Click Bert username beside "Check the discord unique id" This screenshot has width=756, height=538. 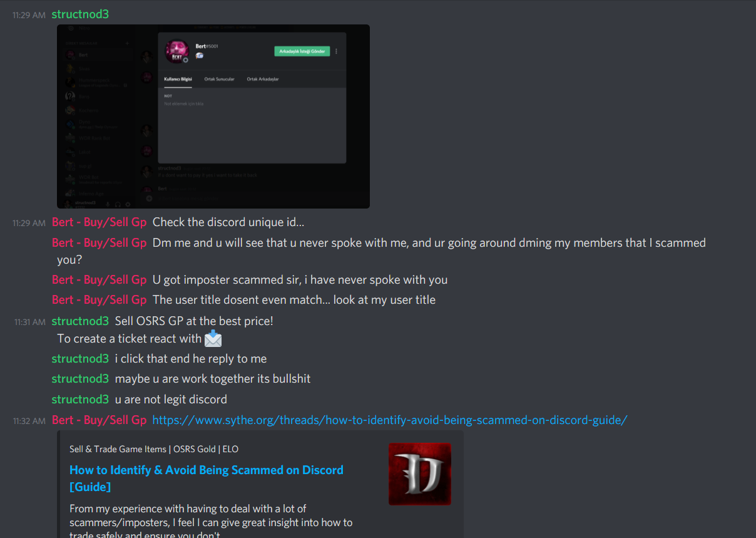point(99,222)
